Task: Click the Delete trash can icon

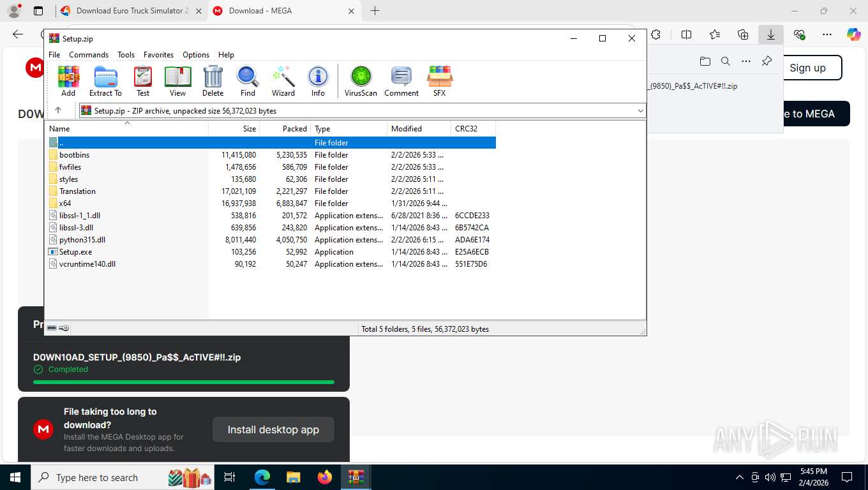Action: tap(213, 81)
